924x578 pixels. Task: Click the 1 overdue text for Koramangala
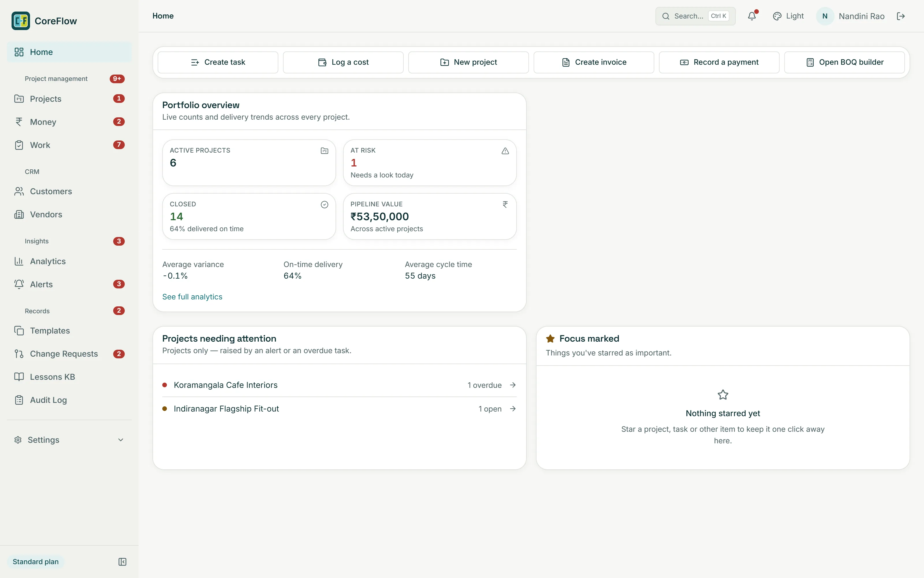(x=485, y=385)
